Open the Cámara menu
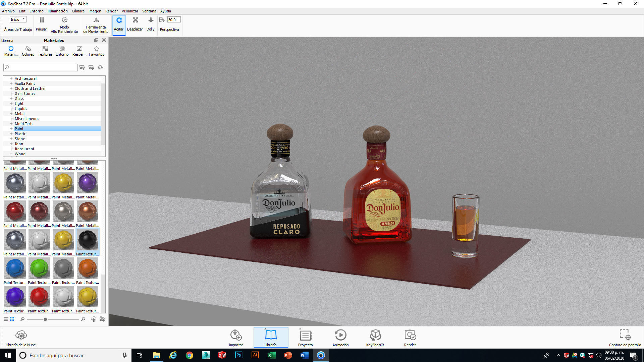This screenshot has width=644, height=362. pyautogui.click(x=78, y=11)
